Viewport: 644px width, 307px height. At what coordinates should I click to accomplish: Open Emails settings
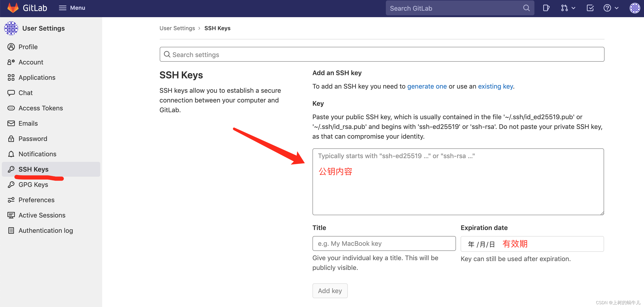(x=28, y=123)
